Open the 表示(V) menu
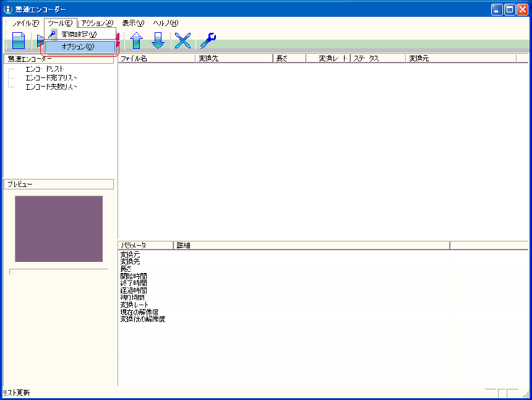 tap(133, 23)
